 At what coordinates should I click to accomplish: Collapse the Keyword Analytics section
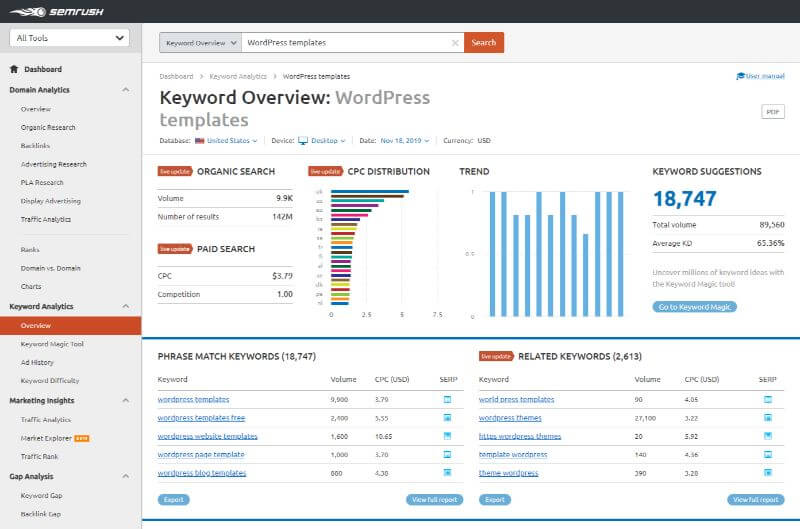[x=126, y=306]
